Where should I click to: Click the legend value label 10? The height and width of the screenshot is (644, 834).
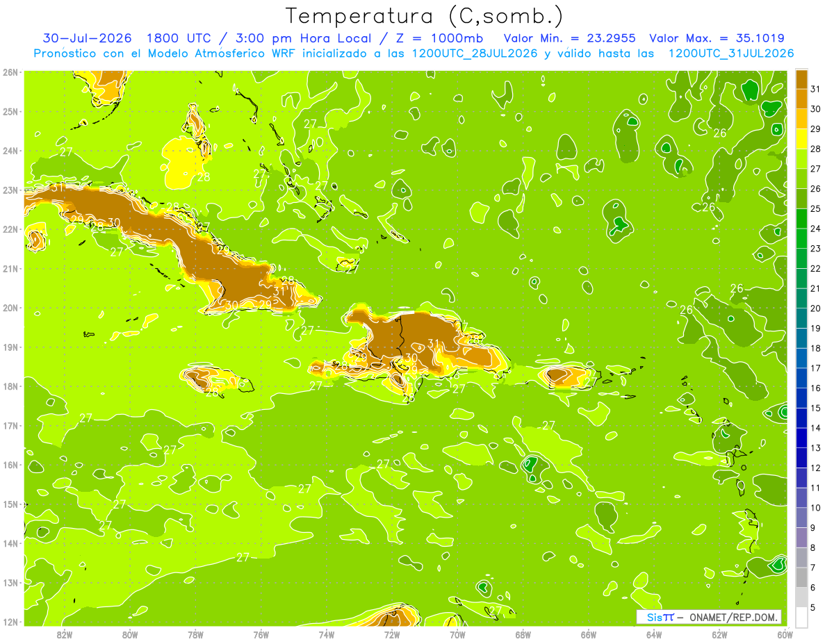tap(816, 508)
